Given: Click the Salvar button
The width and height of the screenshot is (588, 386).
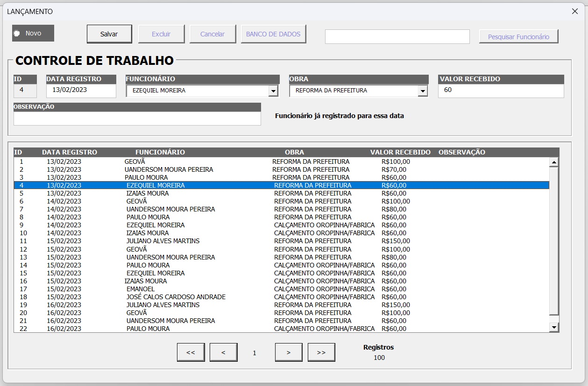Looking at the screenshot, I should [x=109, y=34].
